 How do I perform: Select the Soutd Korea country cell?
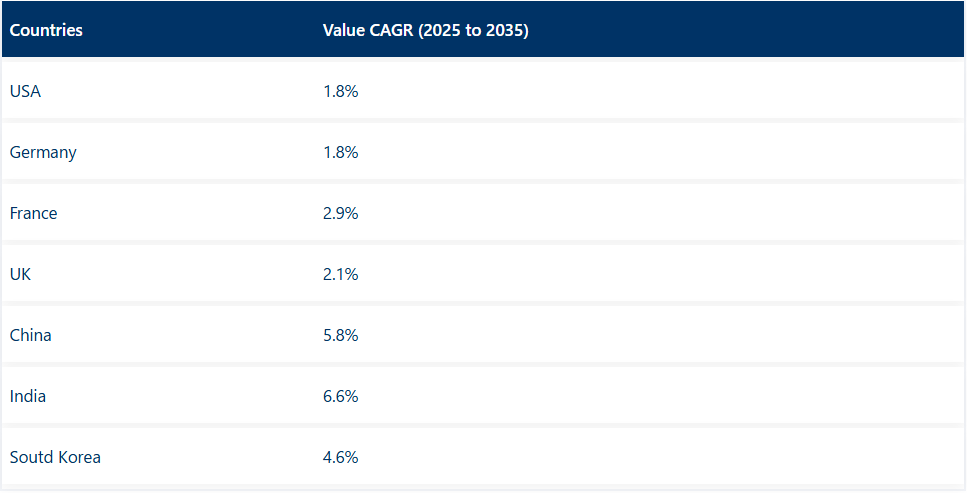55,457
